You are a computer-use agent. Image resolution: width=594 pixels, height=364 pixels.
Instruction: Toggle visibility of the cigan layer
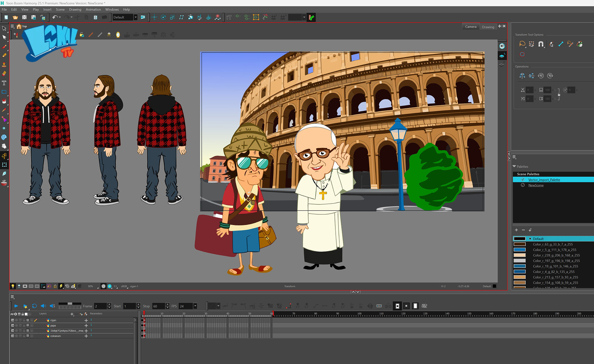click(x=13, y=320)
